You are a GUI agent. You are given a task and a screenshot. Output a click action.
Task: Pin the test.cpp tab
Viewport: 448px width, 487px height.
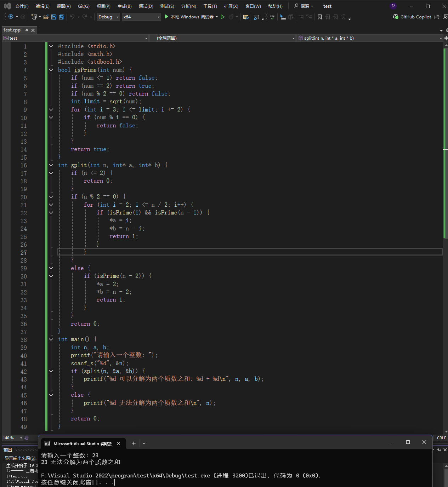coord(26,30)
